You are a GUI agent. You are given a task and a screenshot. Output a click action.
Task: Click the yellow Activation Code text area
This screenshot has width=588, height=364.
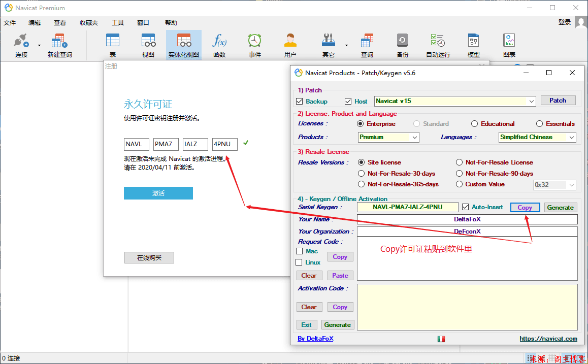click(x=467, y=307)
